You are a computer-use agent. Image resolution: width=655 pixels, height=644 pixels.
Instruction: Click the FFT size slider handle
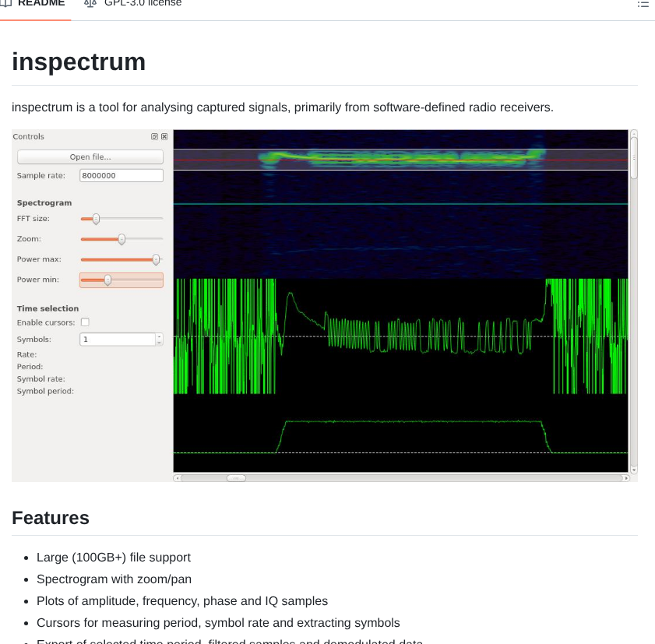point(96,219)
